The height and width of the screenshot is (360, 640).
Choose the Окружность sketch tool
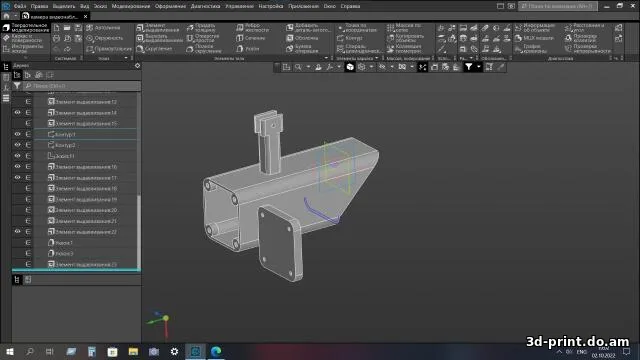click(104, 38)
